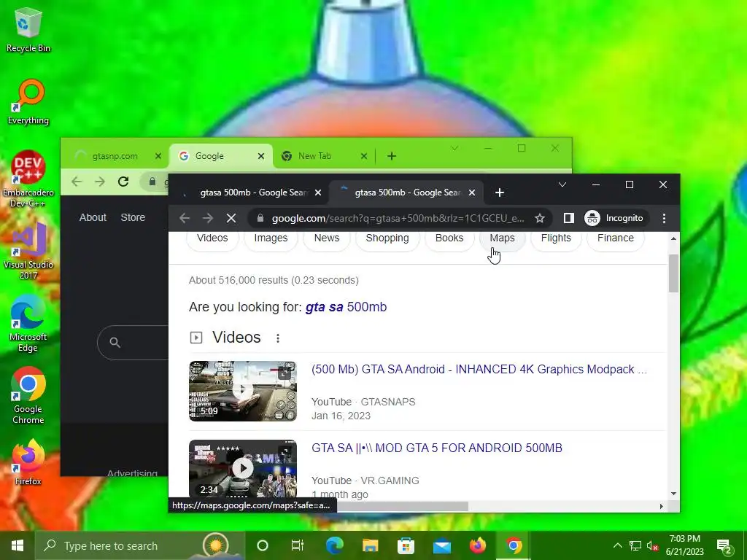This screenshot has height=560, width=747.
Task: Open the Windows Start menu
Action: [x=18, y=545]
